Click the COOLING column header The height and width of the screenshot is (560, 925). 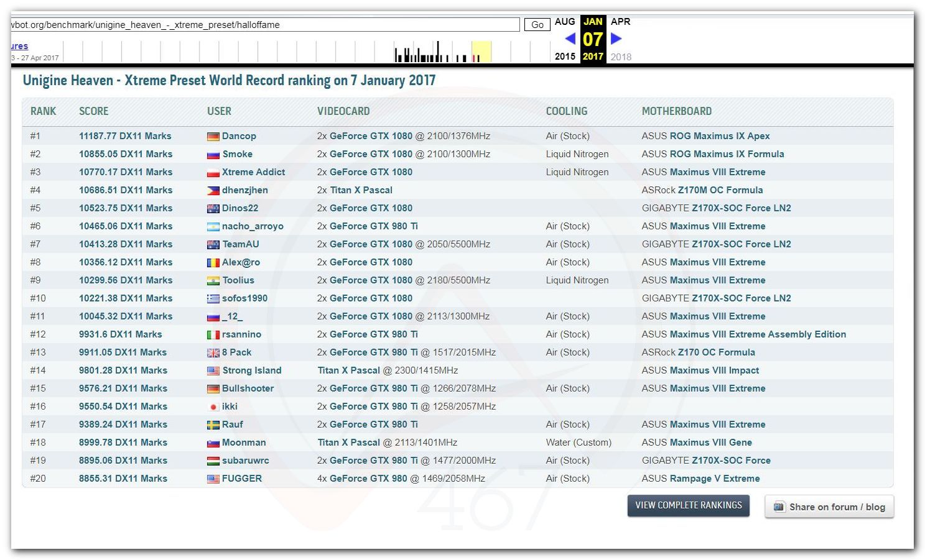click(567, 111)
